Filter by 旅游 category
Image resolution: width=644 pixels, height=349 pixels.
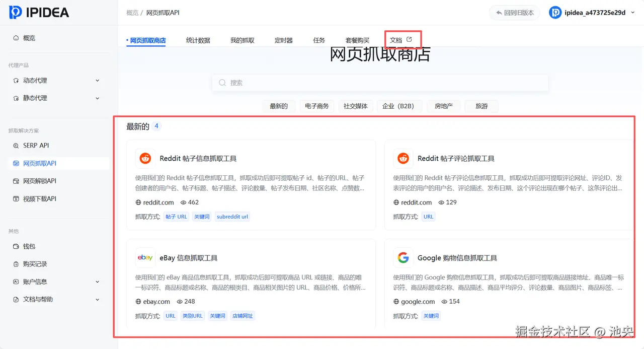tap(482, 106)
